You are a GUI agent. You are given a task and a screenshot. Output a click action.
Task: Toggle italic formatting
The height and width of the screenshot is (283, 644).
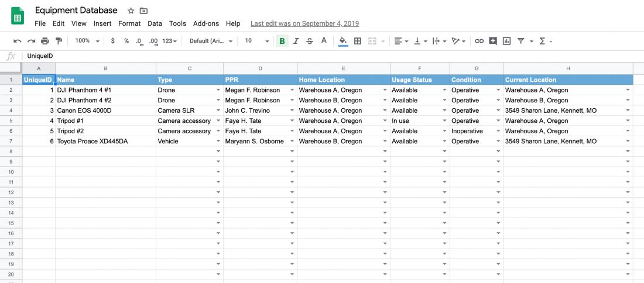coord(296,41)
